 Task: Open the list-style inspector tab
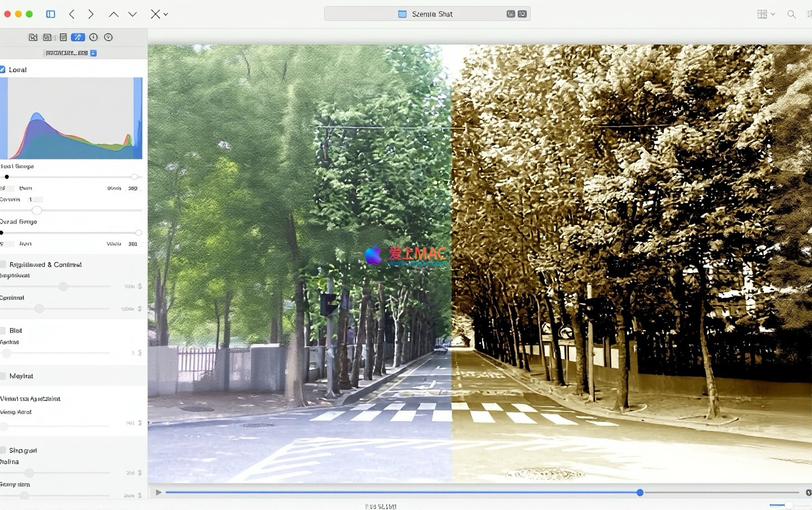tap(63, 37)
